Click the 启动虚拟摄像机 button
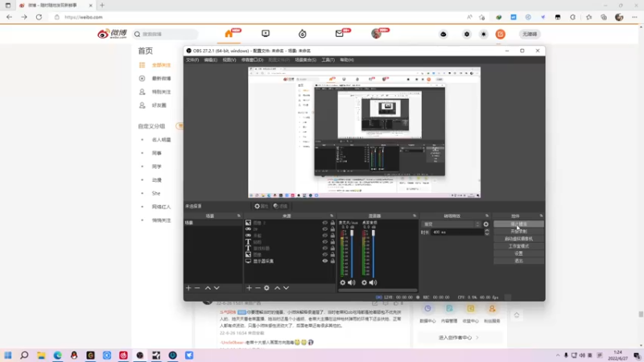The height and width of the screenshot is (362, 644). (x=518, y=239)
